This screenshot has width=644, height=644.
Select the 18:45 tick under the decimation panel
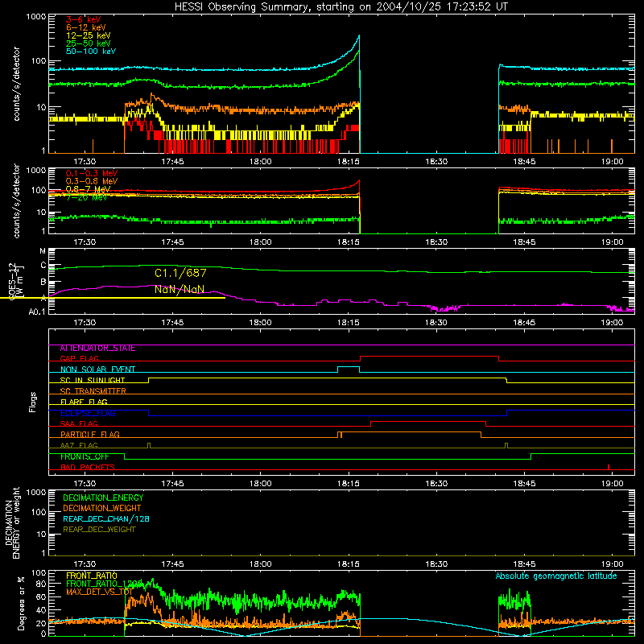pyautogui.click(x=524, y=564)
